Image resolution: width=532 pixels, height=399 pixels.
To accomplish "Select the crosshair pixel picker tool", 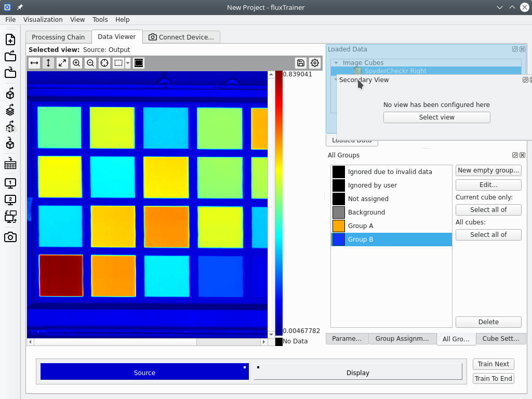I will pyautogui.click(x=104, y=63).
